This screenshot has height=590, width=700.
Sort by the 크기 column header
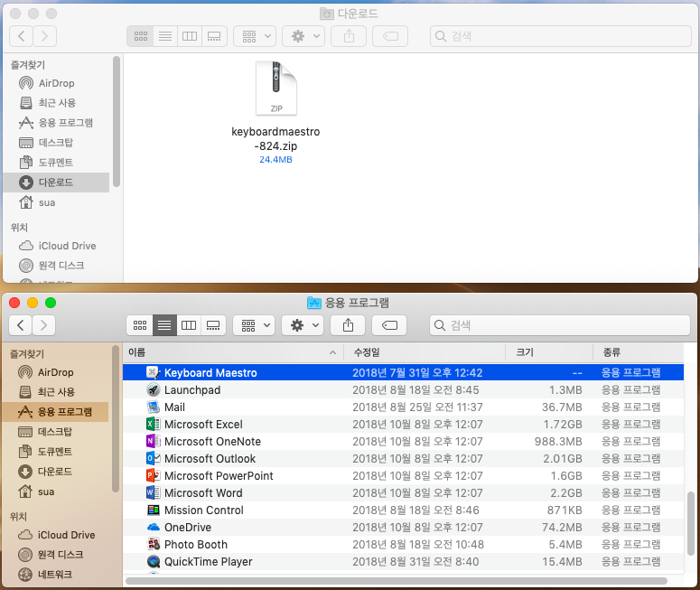[549, 352]
